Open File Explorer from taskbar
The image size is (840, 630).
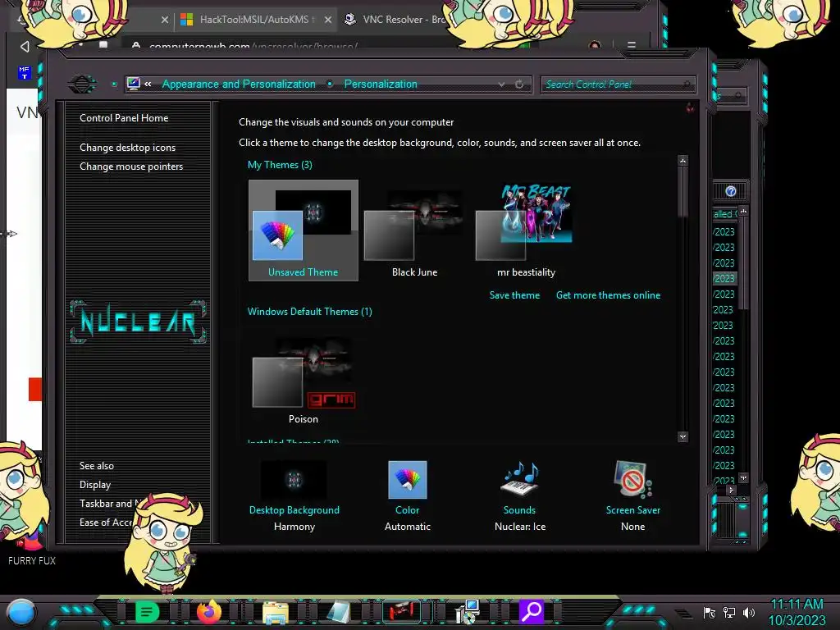click(x=276, y=612)
